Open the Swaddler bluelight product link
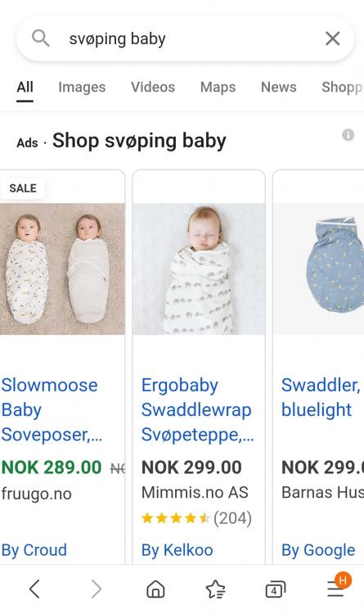The width and height of the screenshot is (364, 614). tap(321, 397)
